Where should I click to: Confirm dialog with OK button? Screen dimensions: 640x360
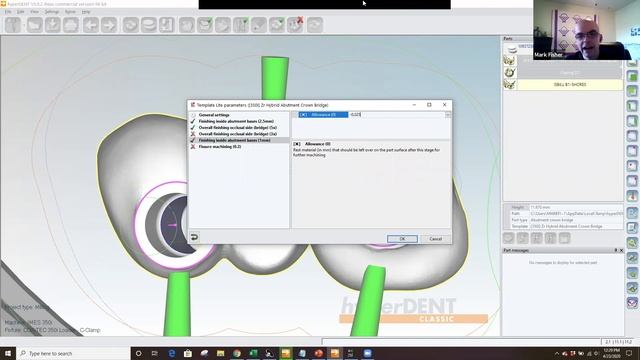tap(402, 239)
